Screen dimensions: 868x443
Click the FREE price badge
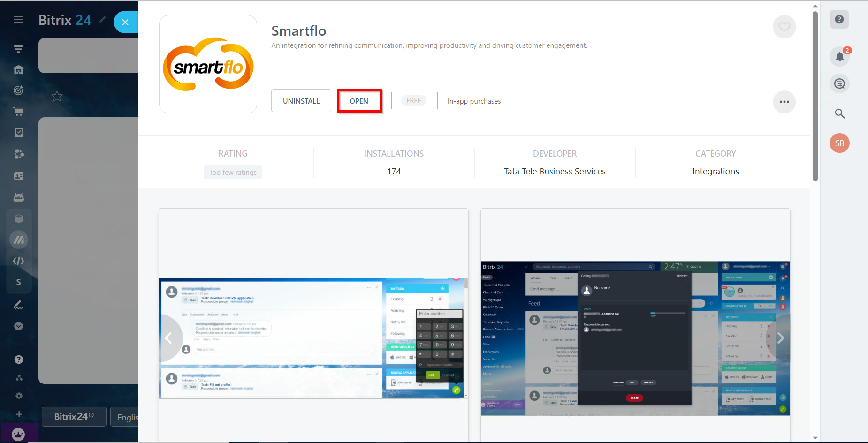[414, 101]
